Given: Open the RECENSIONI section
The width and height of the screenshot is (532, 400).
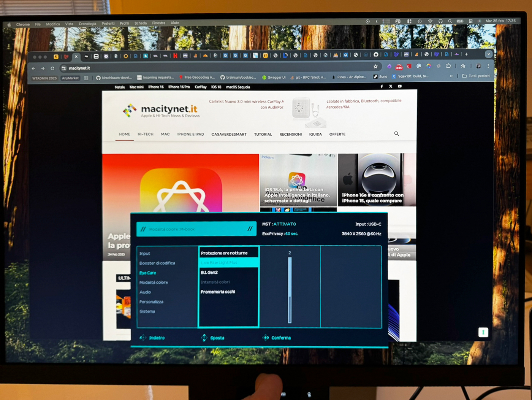Looking at the screenshot, I should (x=291, y=134).
